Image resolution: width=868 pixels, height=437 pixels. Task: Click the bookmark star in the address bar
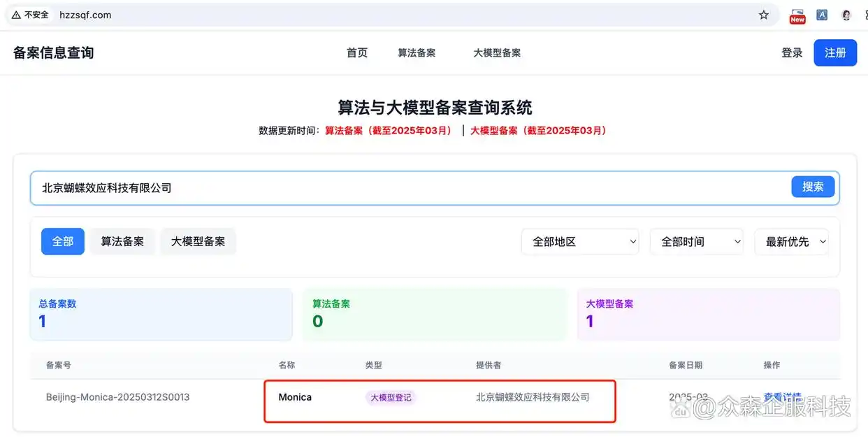pos(764,15)
